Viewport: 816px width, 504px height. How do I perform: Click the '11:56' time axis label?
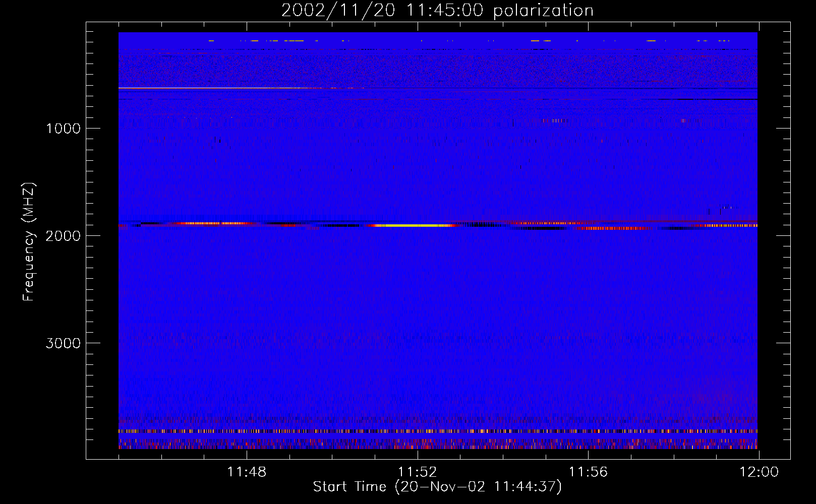click(588, 472)
